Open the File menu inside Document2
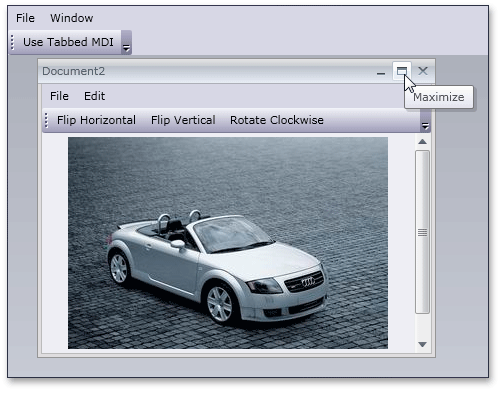This screenshot has height=393, width=502. tap(59, 96)
